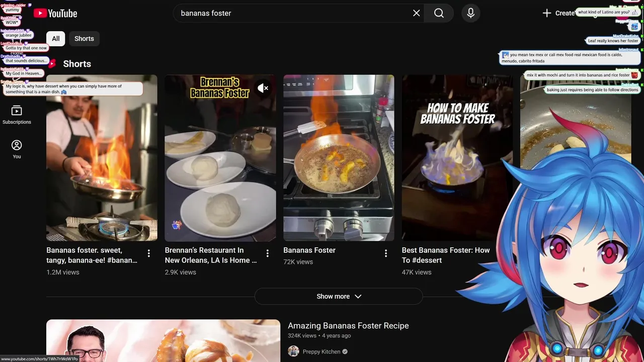644x362 pixels.
Task: Click the Shorts section logo icon
Action: [x=52, y=63]
